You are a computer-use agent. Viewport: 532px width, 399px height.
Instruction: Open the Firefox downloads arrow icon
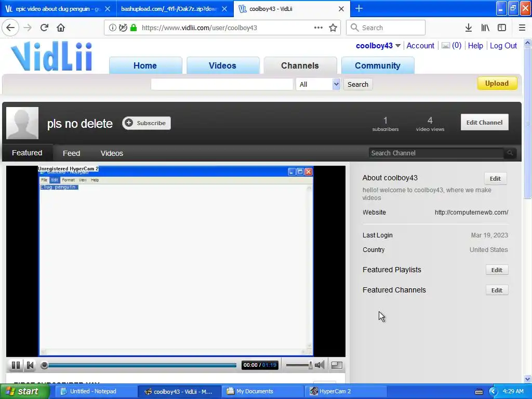click(468, 28)
